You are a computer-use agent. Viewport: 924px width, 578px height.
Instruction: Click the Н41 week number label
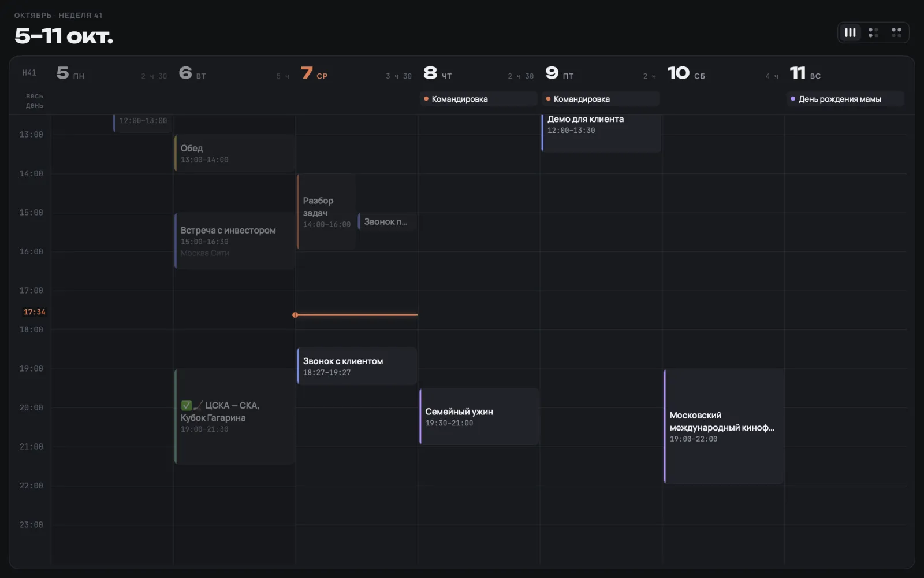29,73
